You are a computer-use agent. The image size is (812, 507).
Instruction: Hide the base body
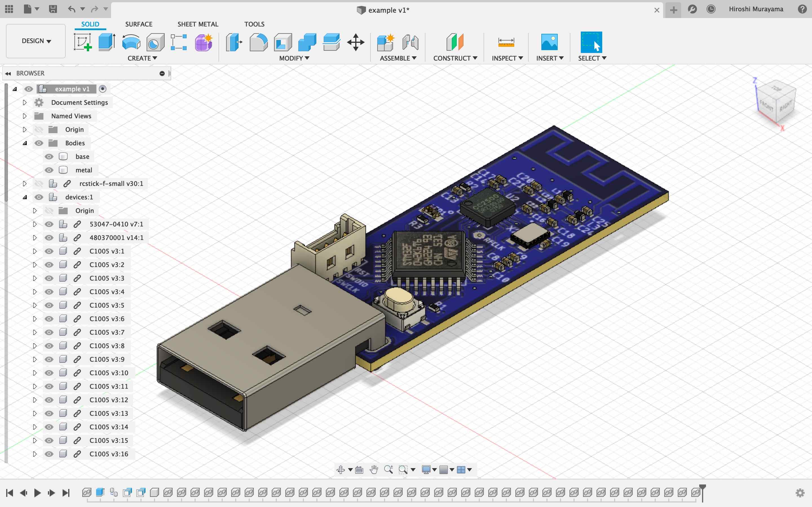pos(49,157)
